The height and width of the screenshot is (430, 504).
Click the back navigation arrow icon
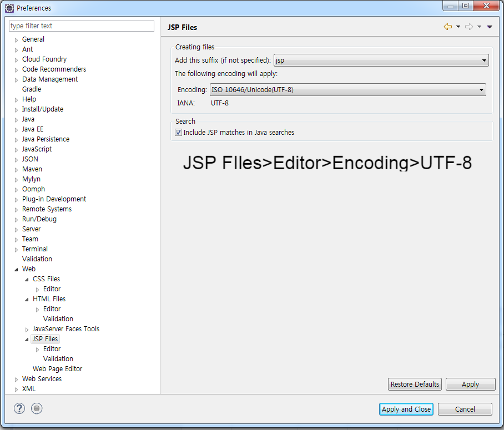click(448, 27)
